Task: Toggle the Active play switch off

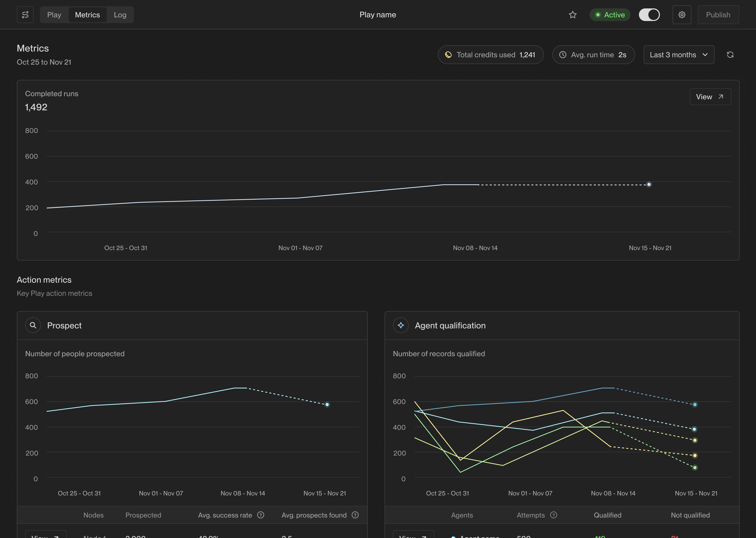Action: coord(649,14)
